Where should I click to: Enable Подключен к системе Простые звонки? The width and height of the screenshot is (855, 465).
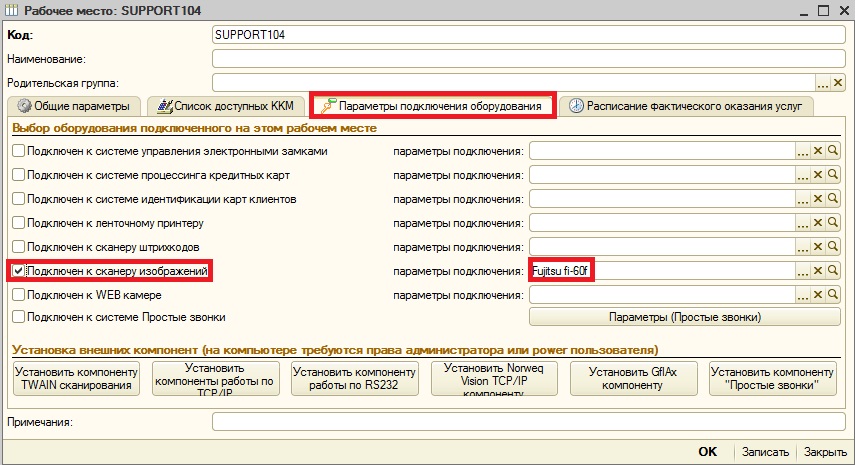(x=19, y=317)
